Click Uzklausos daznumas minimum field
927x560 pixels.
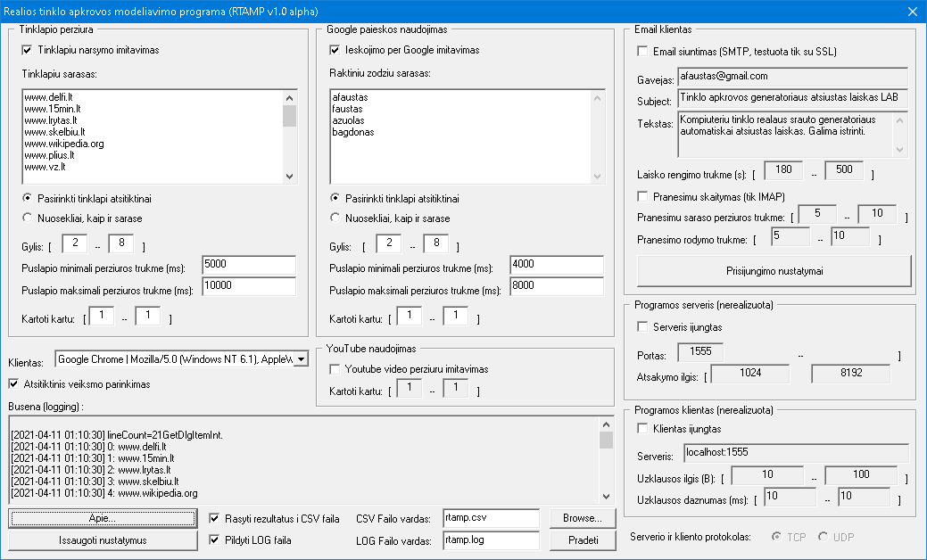pyautogui.click(x=790, y=497)
